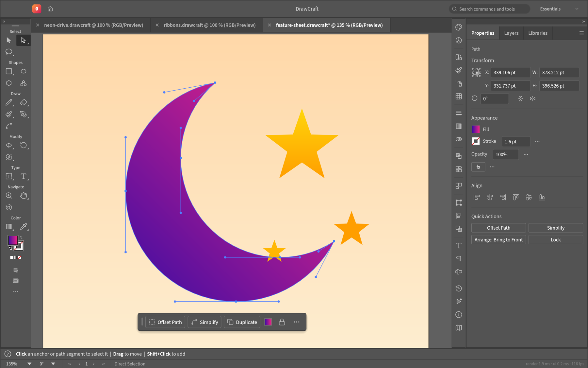Select the Rotate tool
Image resolution: width=588 pixels, height=368 pixels.
click(24, 145)
